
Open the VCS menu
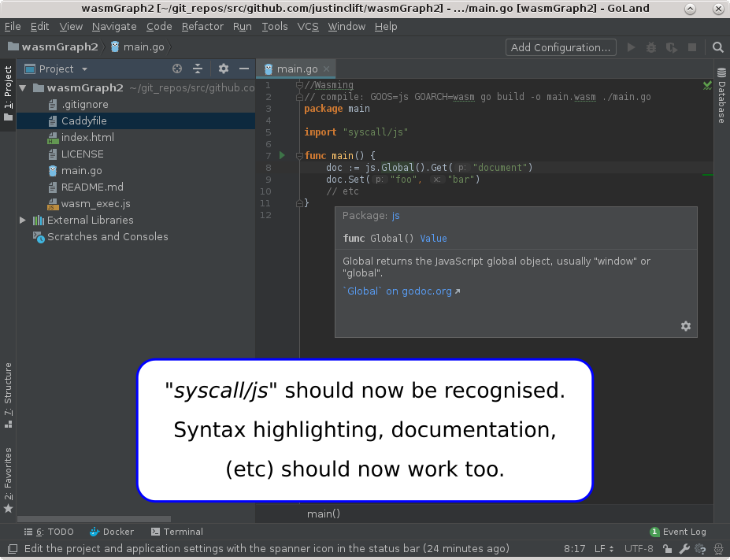(x=308, y=27)
